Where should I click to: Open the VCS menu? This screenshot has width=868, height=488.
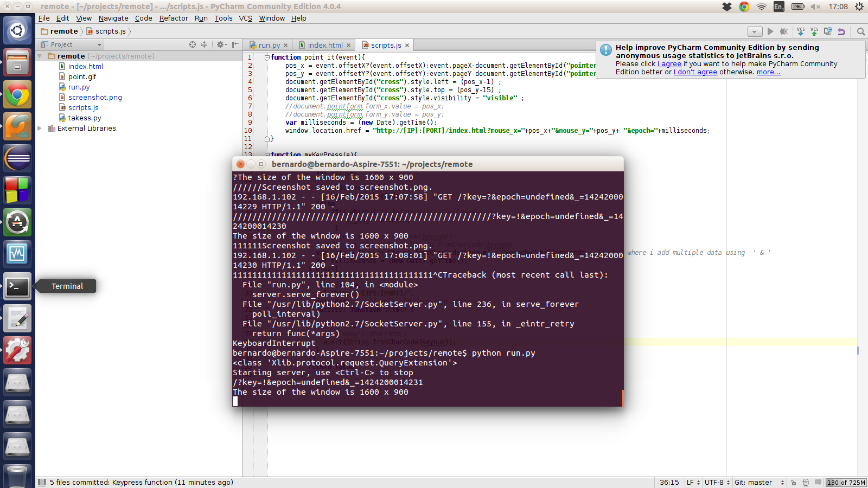point(245,18)
